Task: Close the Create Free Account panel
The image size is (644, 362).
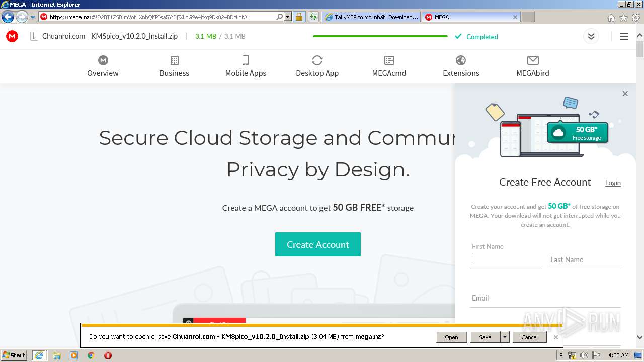Action: [x=625, y=94]
